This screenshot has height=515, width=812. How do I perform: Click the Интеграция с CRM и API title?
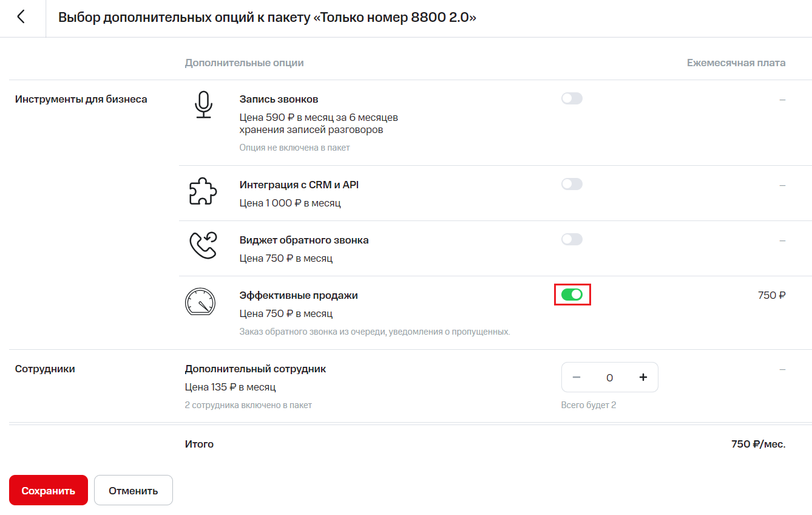pos(303,185)
